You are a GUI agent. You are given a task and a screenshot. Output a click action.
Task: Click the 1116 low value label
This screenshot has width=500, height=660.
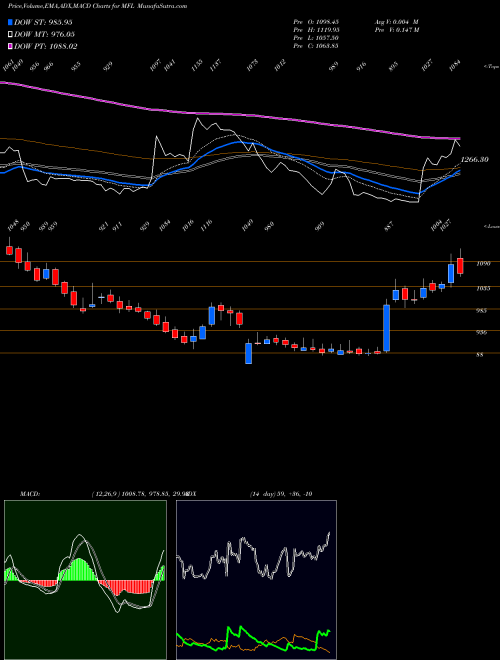pos(206,225)
